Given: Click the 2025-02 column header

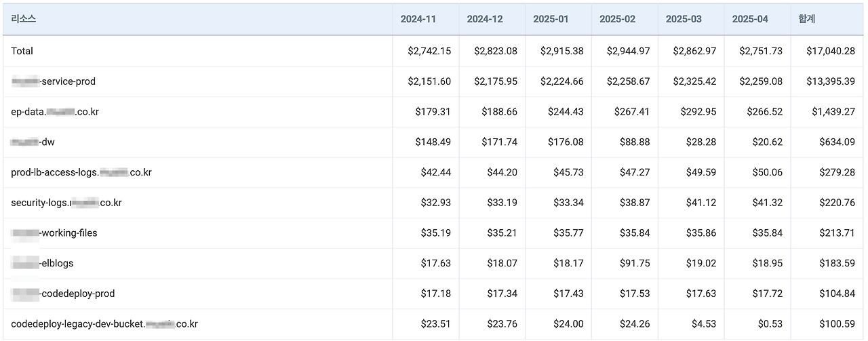Looking at the screenshot, I should [617, 19].
